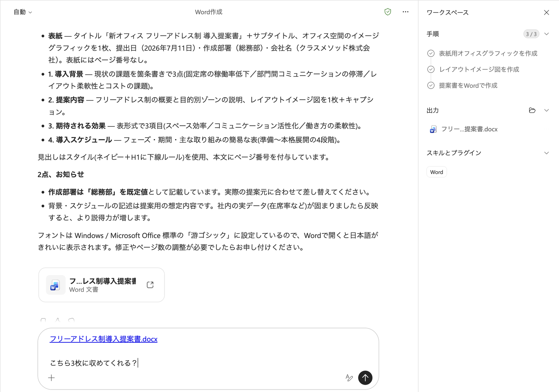Click the bold 1. 導入背景 bullet label
Image resolution: width=559 pixels, height=392 pixels.
click(66, 74)
